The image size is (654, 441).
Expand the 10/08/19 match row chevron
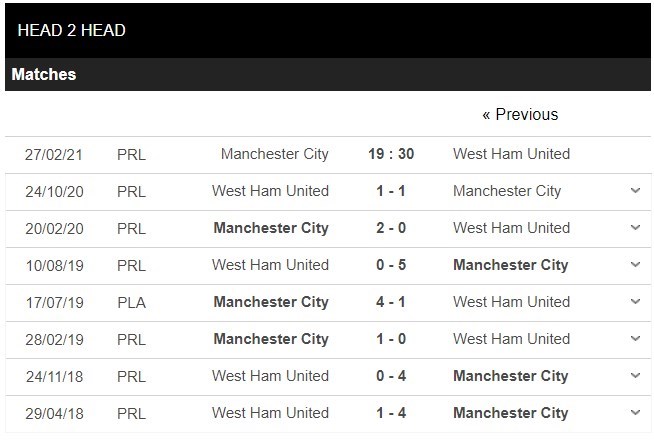635,265
